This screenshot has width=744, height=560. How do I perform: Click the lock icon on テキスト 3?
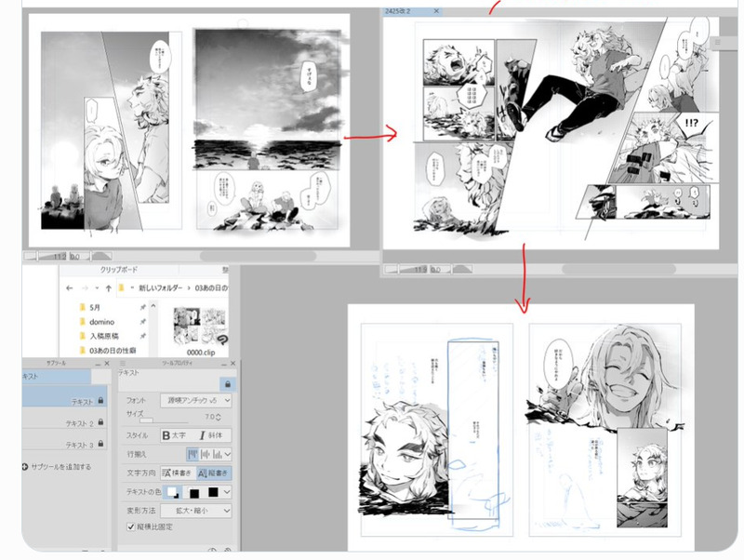(x=100, y=443)
